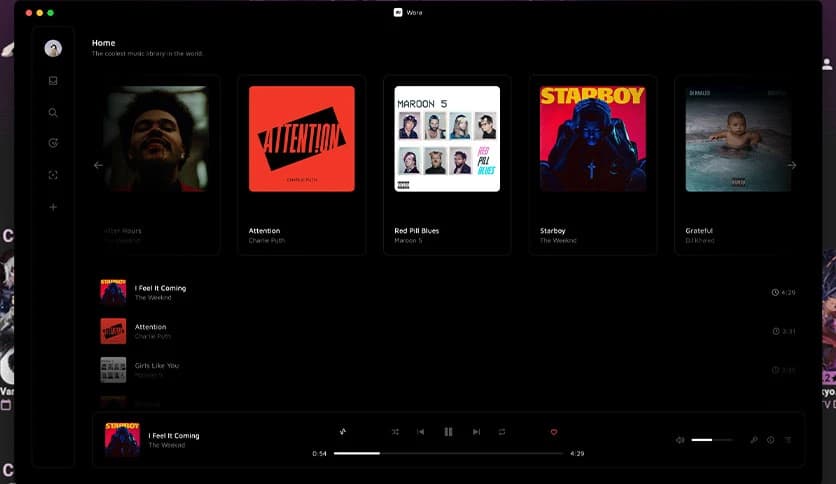Click the inbox icon in the sidebar
The height and width of the screenshot is (484, 836).
click(x=53, y=81)
